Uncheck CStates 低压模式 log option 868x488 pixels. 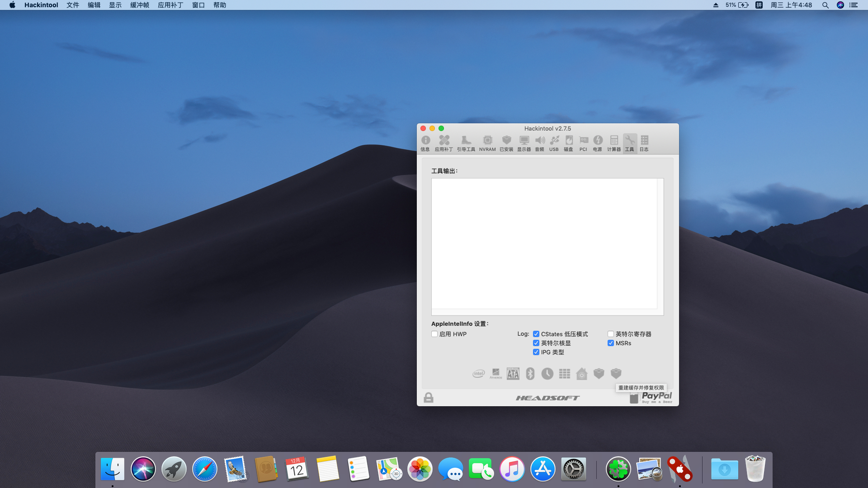[x=536, y=334]
